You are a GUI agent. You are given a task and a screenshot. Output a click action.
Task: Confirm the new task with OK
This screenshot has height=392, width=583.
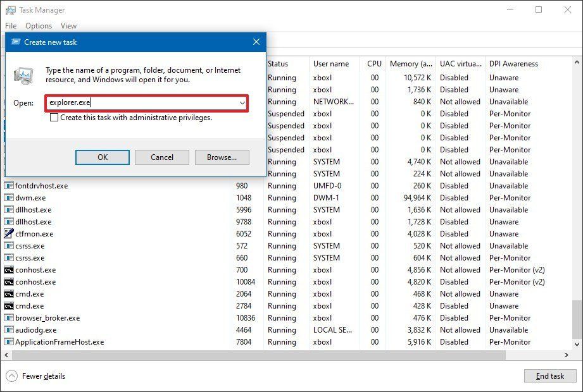click(x=102, y=157)
